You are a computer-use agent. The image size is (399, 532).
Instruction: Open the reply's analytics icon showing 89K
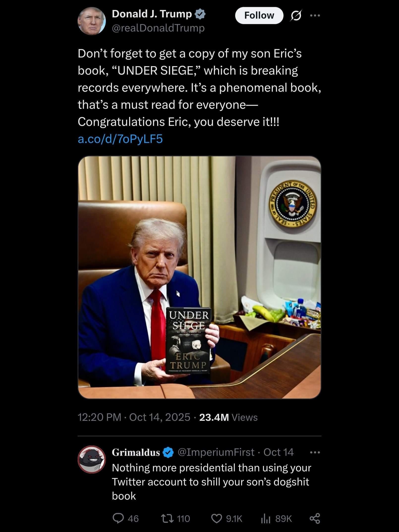(x=265, y=518)
